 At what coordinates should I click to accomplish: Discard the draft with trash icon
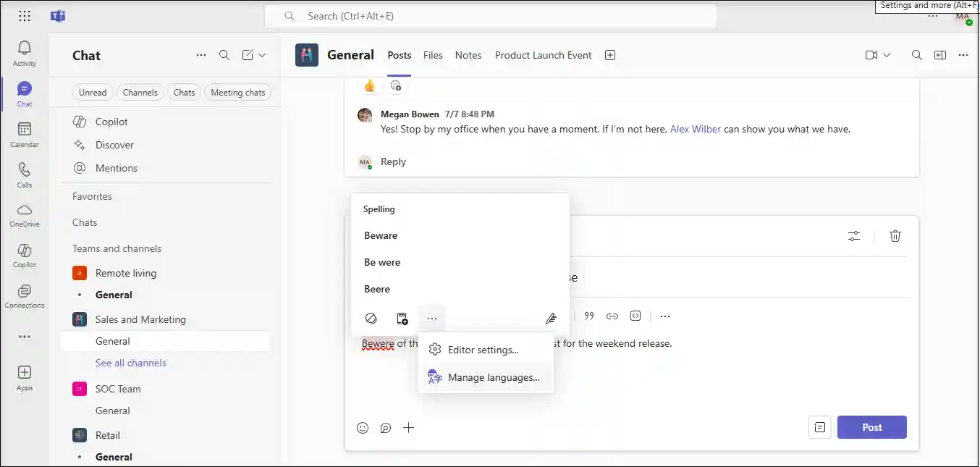tap(895, 235)
